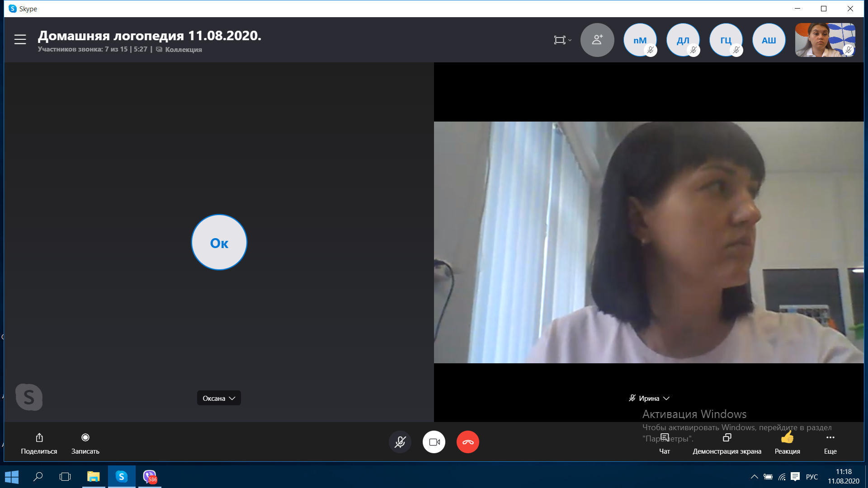The height and width of the screenshot is (488, 868).
Task: Open File Explorer from the taskbar
Action: (x=94, y=477)
